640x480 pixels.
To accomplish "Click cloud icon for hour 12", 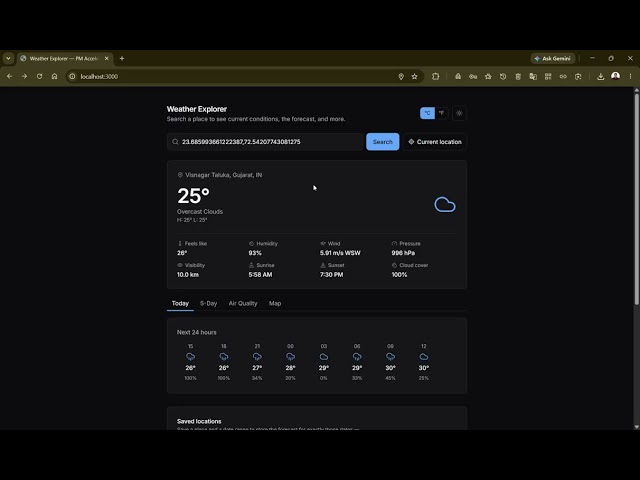I will click(424, 357).
